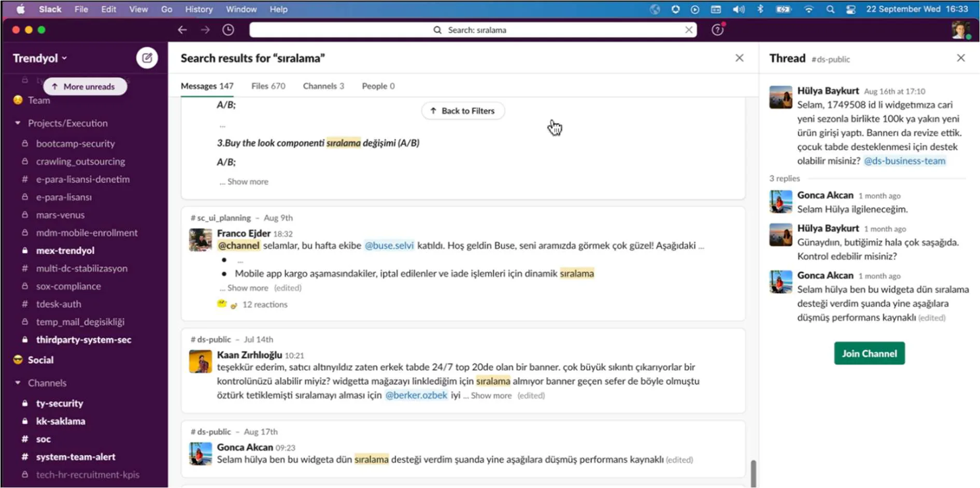Open the Help menu
Viewport: 980px width, 488px height.
[x=278, y=9]
